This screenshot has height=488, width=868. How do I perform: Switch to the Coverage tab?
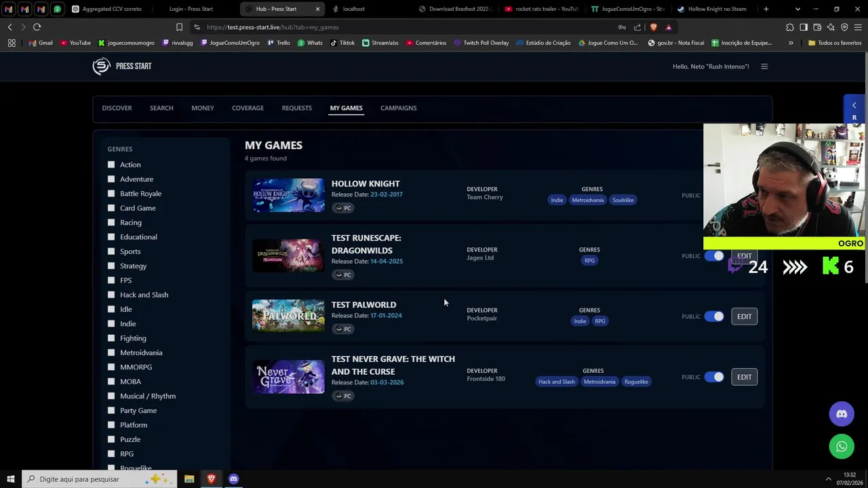[x=248, y=108]
